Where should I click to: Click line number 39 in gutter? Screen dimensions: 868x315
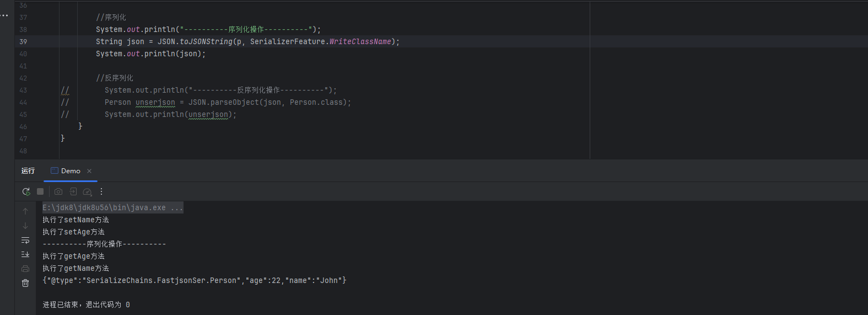pos(23,42)
